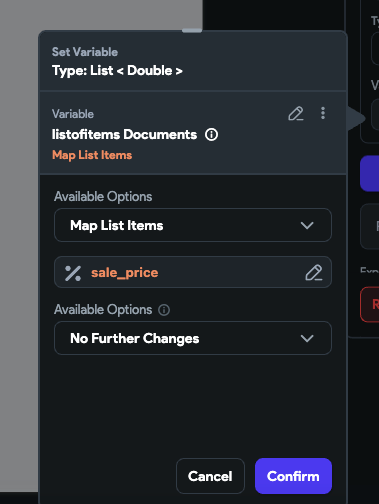This screenshot has height=504, width=379.
Task: Click the listofitems Documents variable name
Action: 124,135
